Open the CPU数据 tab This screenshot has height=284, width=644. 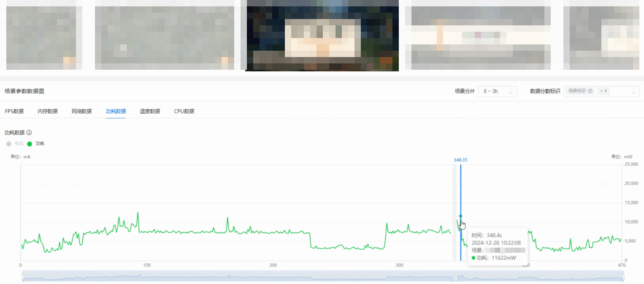click(x=184, y=112)
